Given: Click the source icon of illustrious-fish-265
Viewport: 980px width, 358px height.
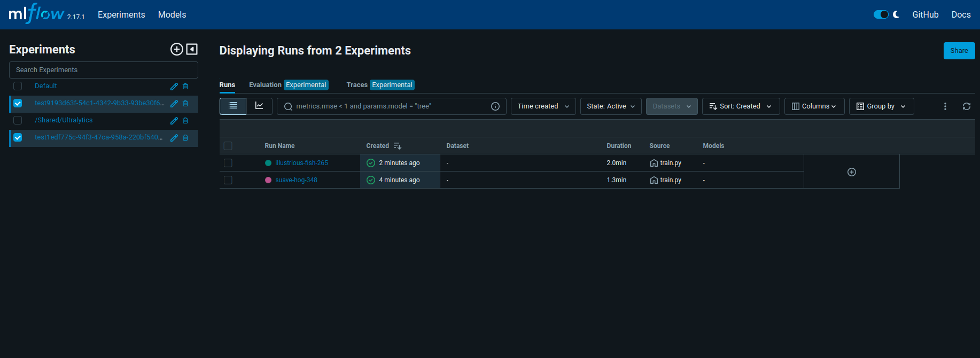Looking at the screenshot, I should [654, 163].
